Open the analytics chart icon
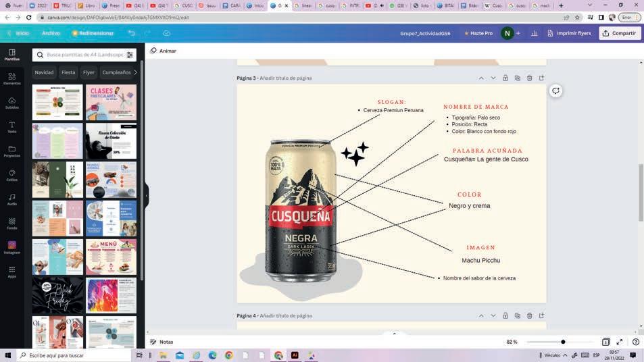Viewport: 644px width, 362px height. point(534,33)
